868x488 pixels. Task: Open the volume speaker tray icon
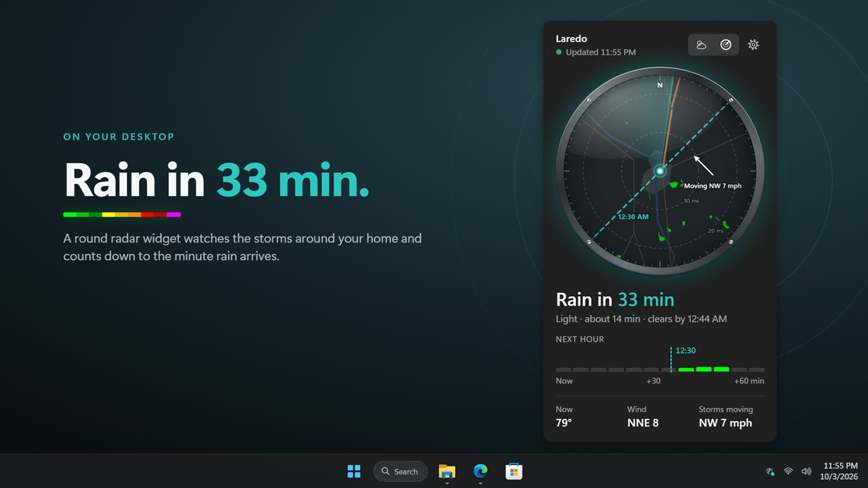click(806, 471)
